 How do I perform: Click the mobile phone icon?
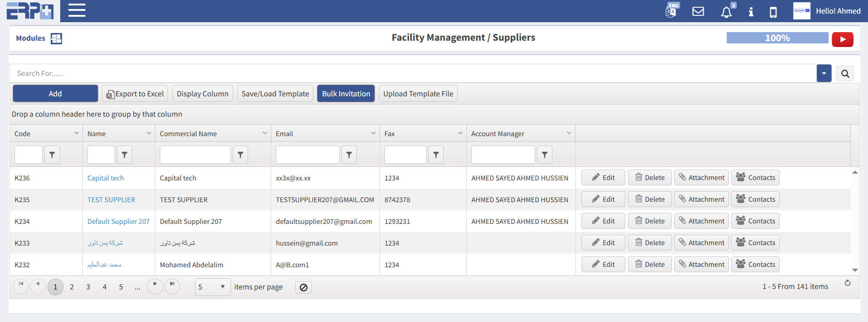pos(773,12)
